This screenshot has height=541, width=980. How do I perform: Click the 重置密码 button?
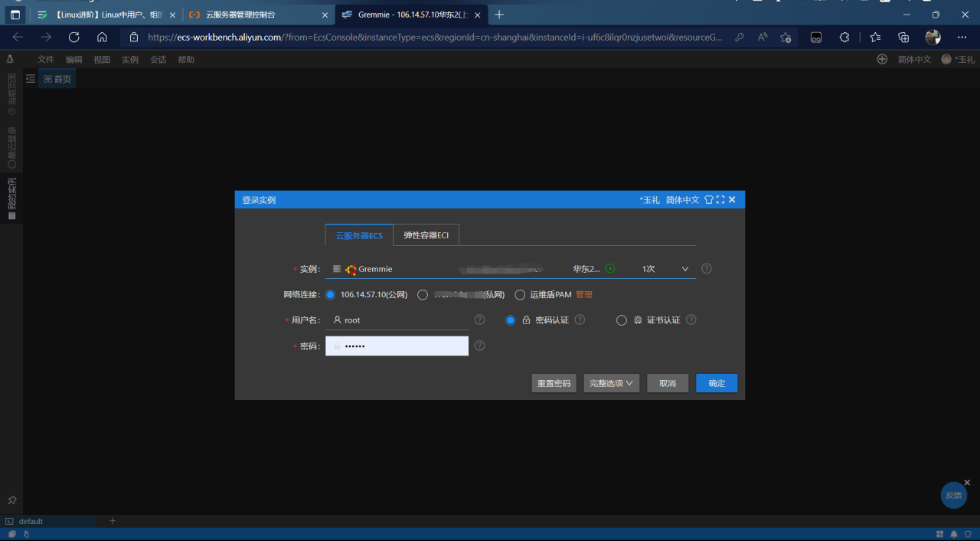554,383
